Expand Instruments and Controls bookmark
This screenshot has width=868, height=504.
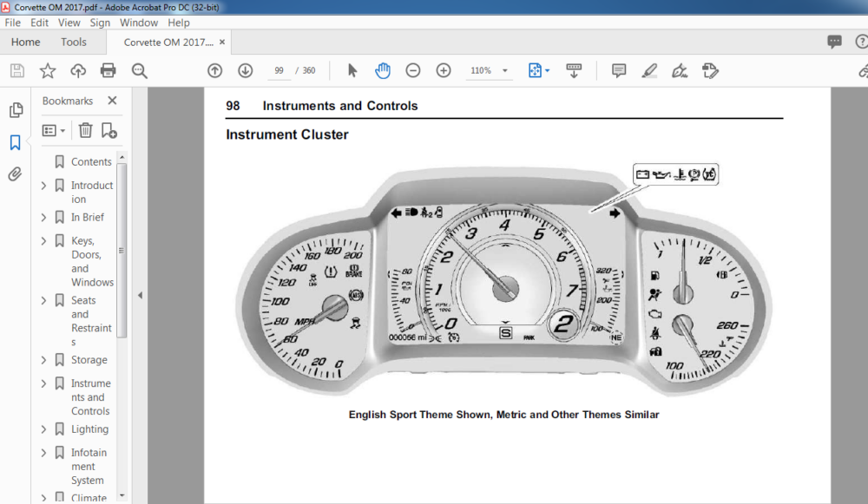[43, 384]
